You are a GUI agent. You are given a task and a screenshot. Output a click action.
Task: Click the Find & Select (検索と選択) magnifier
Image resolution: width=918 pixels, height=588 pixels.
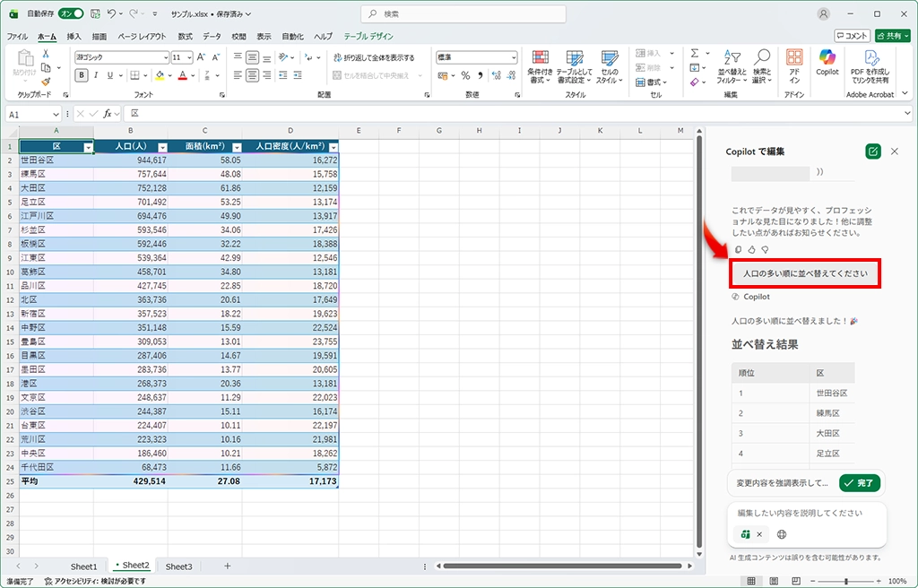[762, 66]
